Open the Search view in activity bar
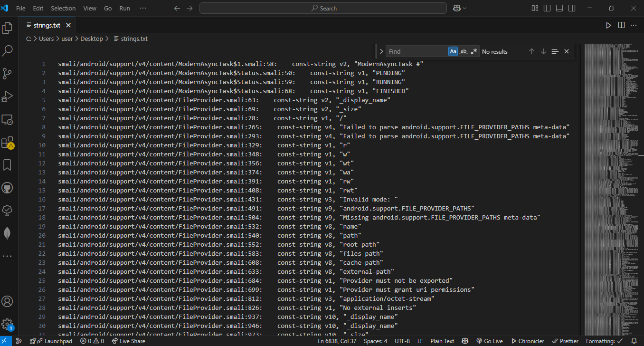The height and width of the screenshot is (346, 644). coord(7,51)
